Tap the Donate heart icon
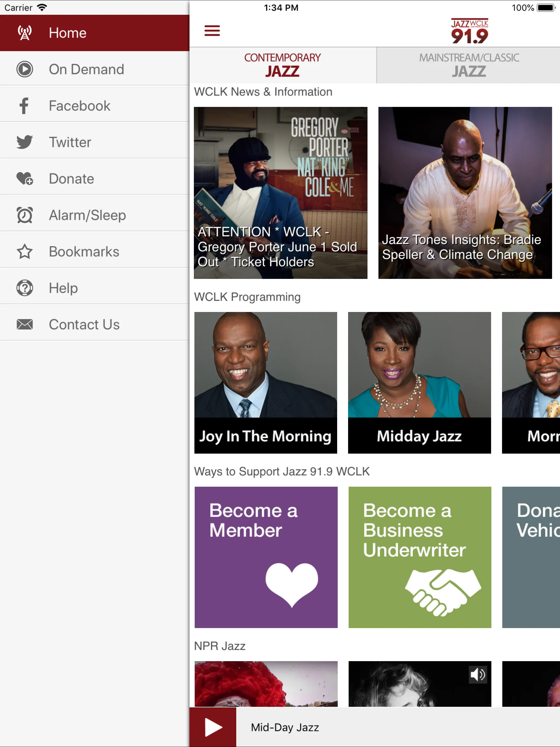Screen dimensions: 560x747 pyautogui.click(x=25, y=179)
